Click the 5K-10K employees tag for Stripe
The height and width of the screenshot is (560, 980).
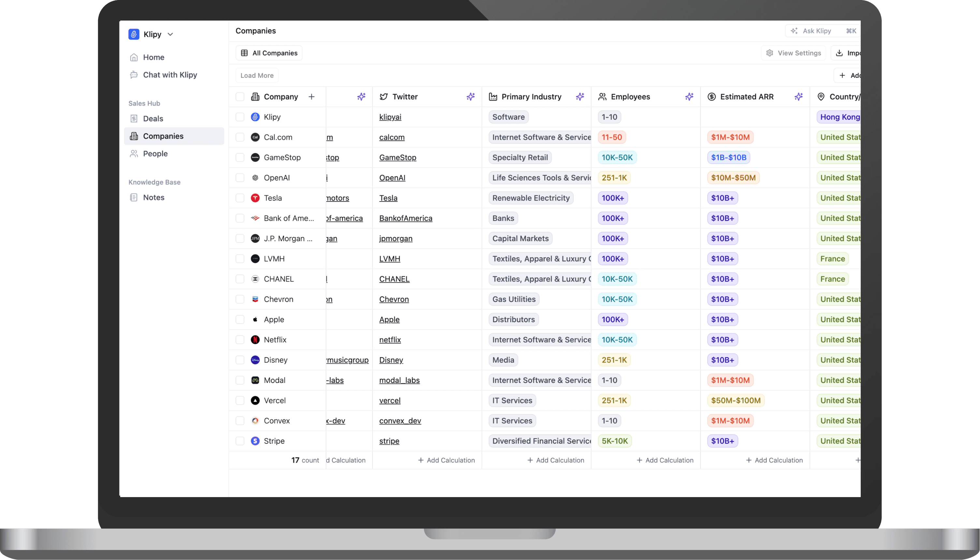(x=614, y=441)
